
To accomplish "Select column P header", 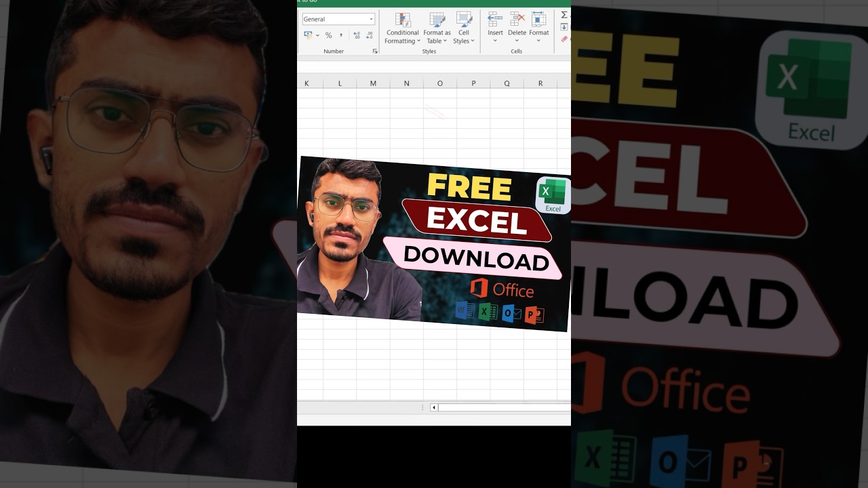I will pyautogui.click(x=473, y=83).
